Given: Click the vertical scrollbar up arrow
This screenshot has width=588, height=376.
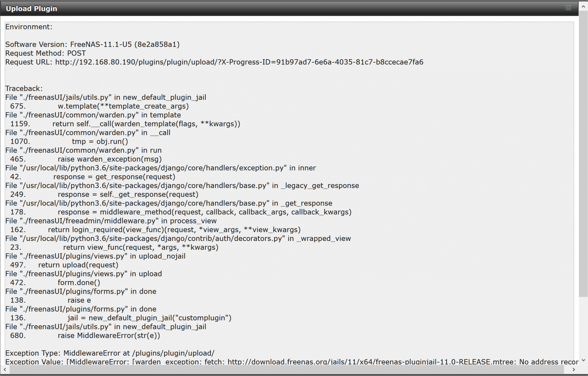Looking at the screenshot, I should 583,7.
